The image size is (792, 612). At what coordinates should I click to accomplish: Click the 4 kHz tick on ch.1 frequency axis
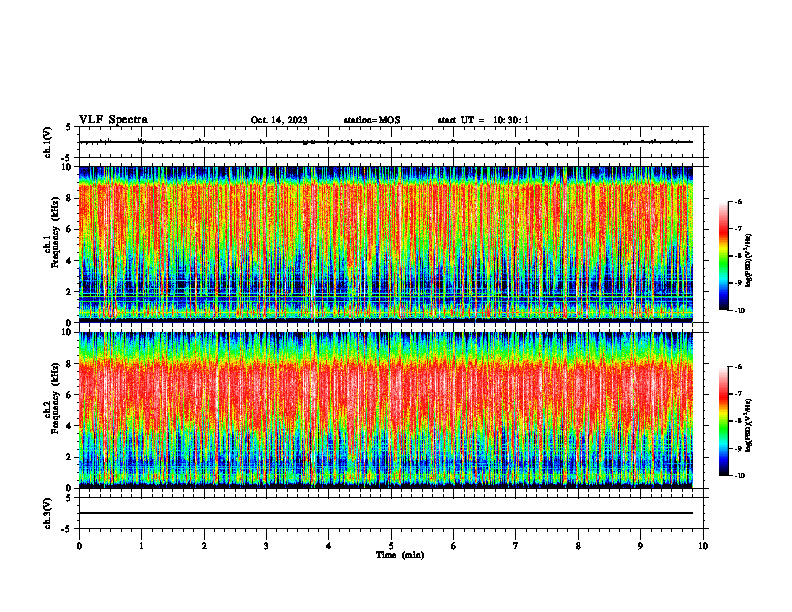(69, 261)
